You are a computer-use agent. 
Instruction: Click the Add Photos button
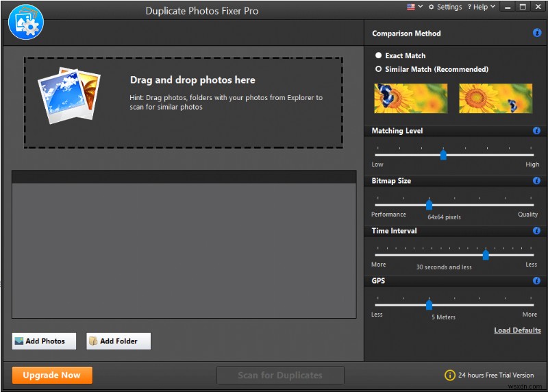(x=44, y=341)
